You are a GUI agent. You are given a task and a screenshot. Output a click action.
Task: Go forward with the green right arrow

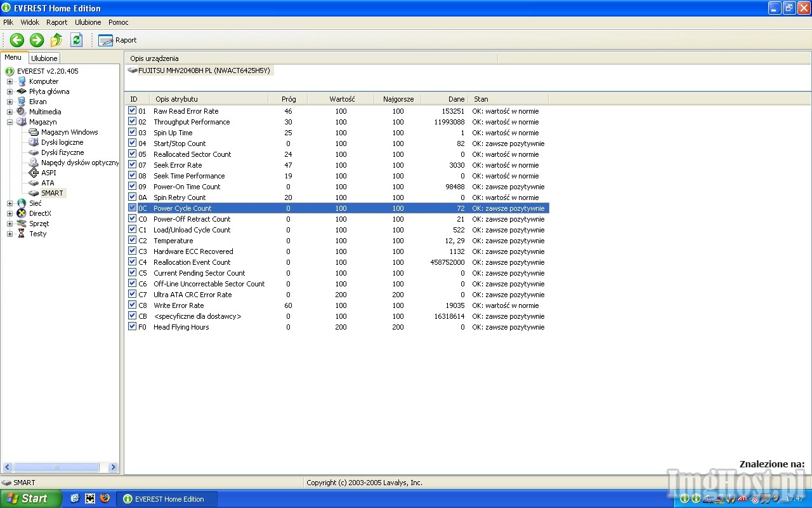pyautogui.click(x=37, y=40)
